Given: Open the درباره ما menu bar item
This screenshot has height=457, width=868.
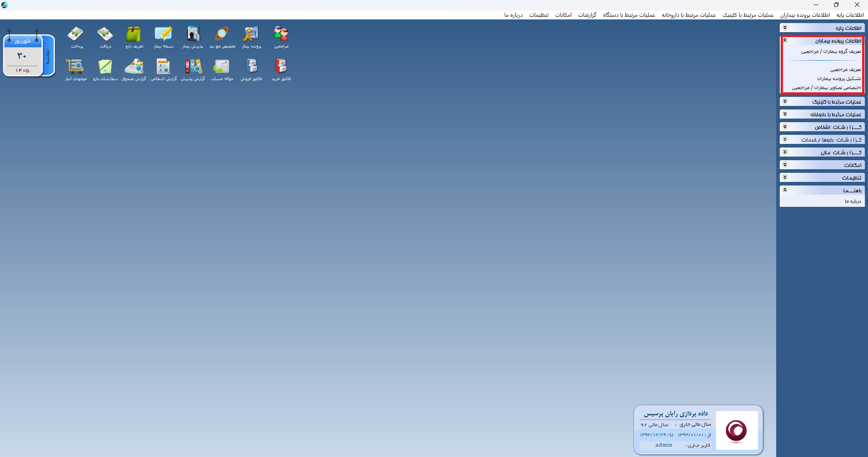Looking at the screenshot, I should [513, 15].
